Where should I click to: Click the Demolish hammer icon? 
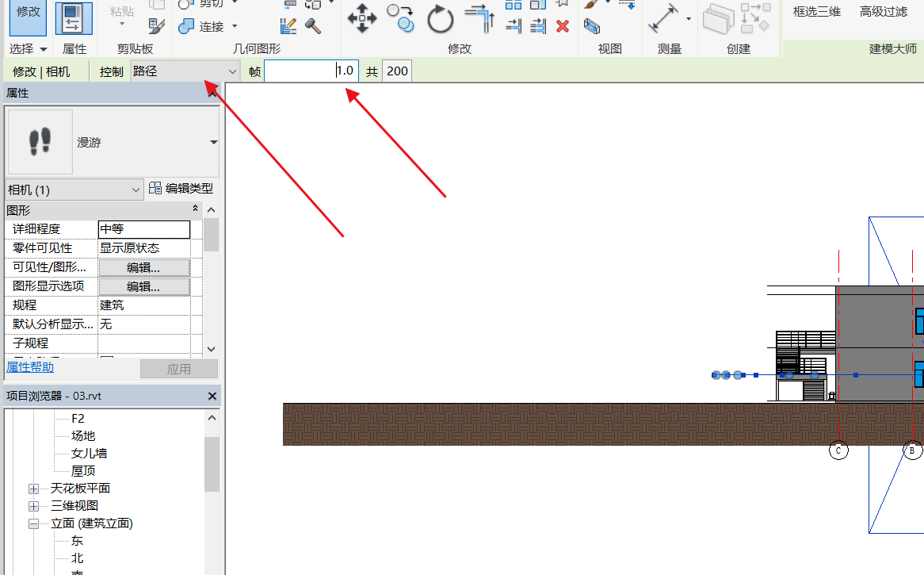coord(313,26)
